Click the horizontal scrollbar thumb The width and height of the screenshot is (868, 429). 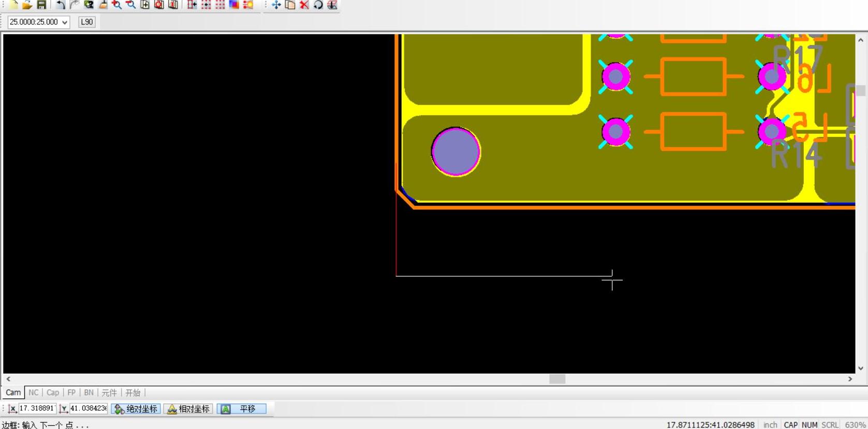coord(557,379)
